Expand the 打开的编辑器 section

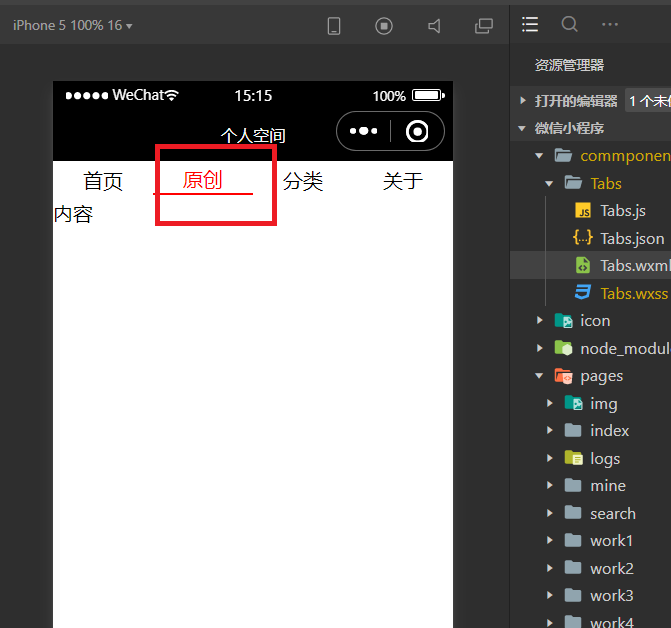(523, 101)
